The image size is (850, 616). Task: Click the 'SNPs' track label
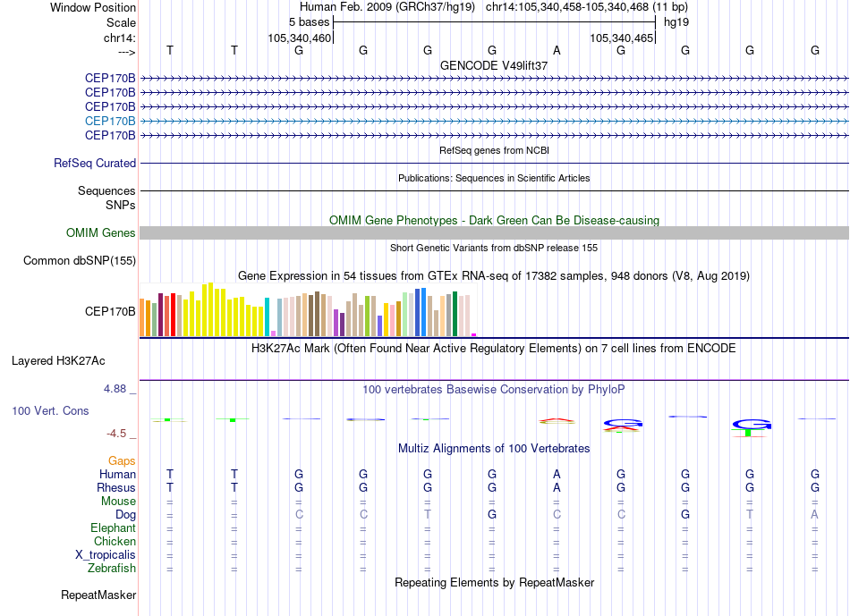121,206
